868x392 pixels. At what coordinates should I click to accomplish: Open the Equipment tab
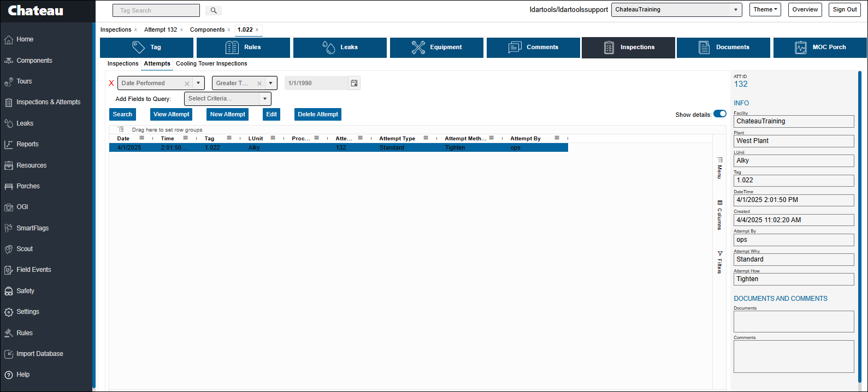pos(436,47)
